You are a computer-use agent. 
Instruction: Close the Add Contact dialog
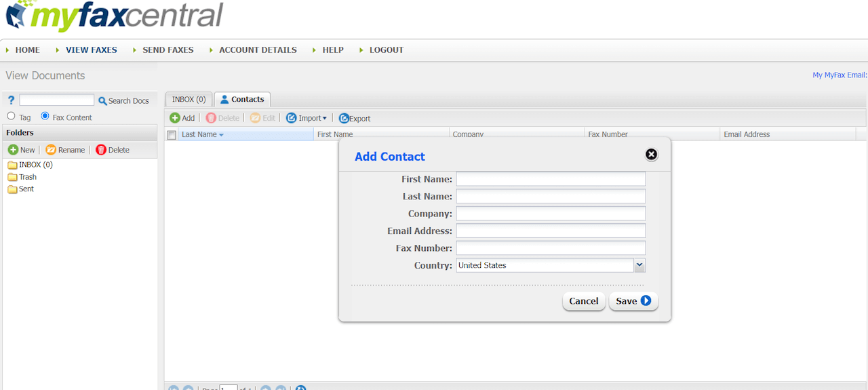(651, 155)
